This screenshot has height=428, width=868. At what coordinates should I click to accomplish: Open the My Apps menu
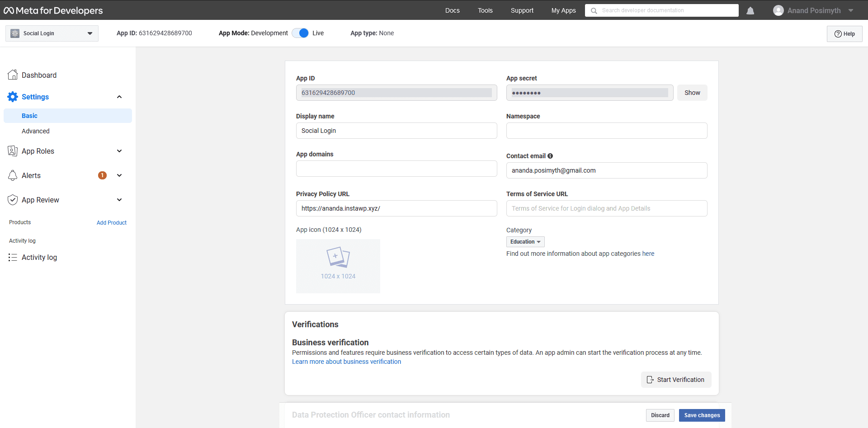(x=563, y=10)
